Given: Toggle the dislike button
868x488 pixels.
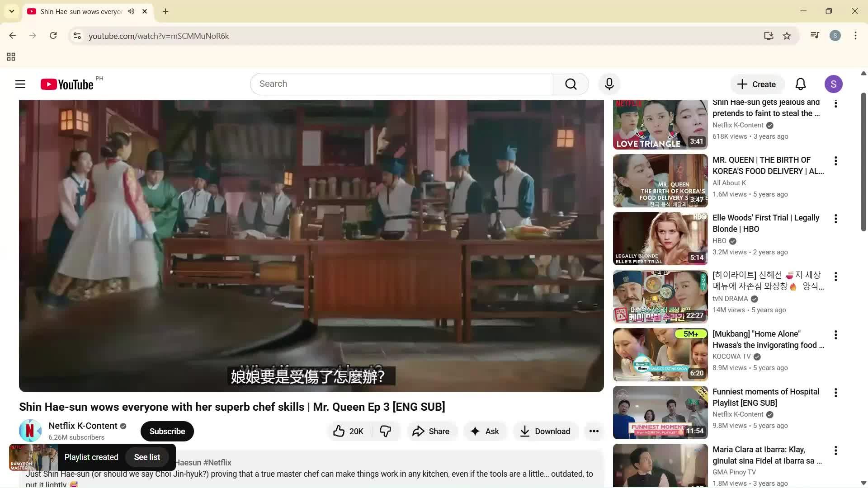Looking at the screenshot, I should [x=385, y=431].
